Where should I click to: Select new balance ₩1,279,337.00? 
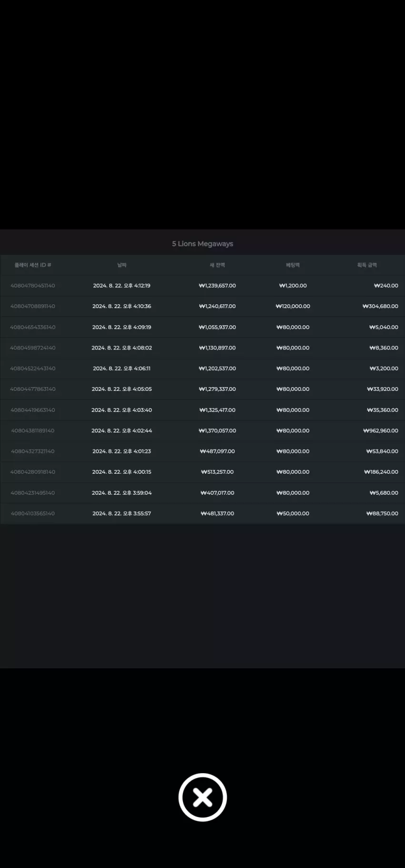217,389
